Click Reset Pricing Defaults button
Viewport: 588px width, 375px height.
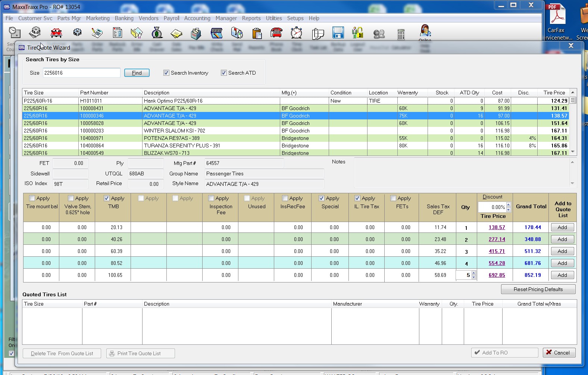[x=538, y=289]
